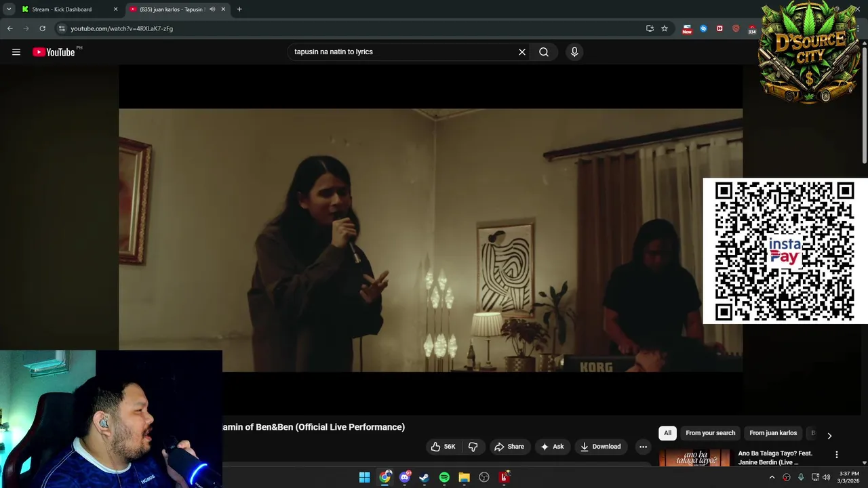Viewport: 868px width, 488px height.
Task: Close the Kick Dashboard tab
Action: 115,9
